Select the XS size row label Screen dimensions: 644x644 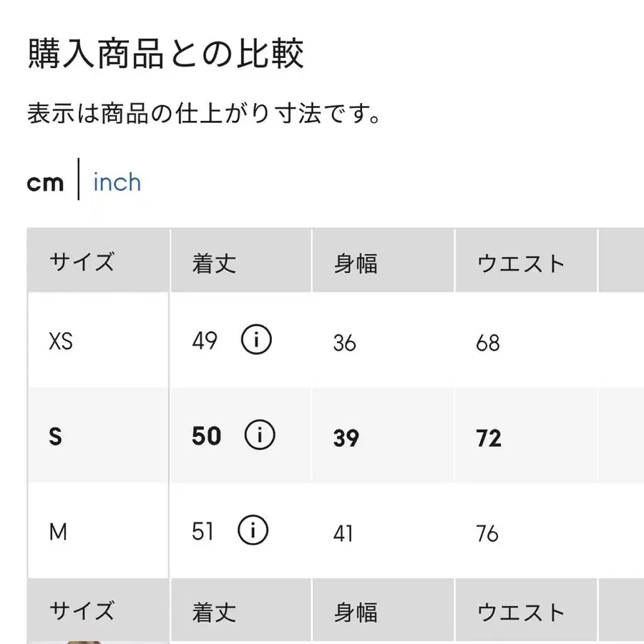pyautogui.click(x=61, y=342)
